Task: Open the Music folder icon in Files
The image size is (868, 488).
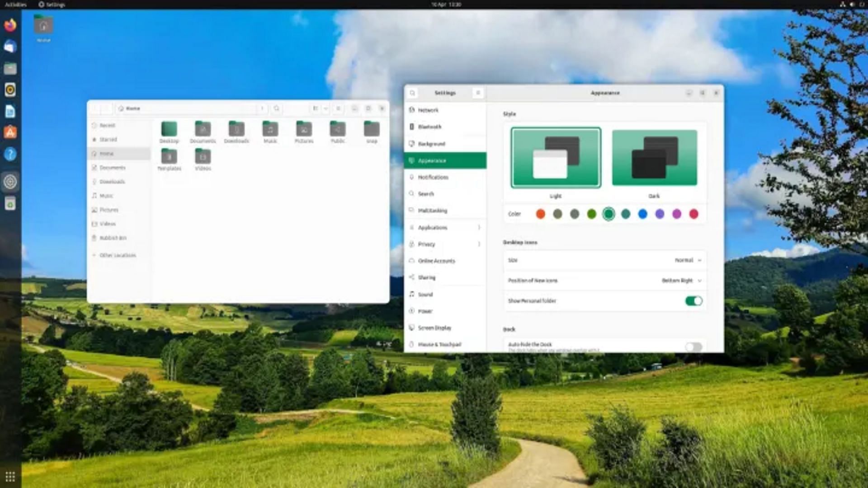Action: point(270,132)
